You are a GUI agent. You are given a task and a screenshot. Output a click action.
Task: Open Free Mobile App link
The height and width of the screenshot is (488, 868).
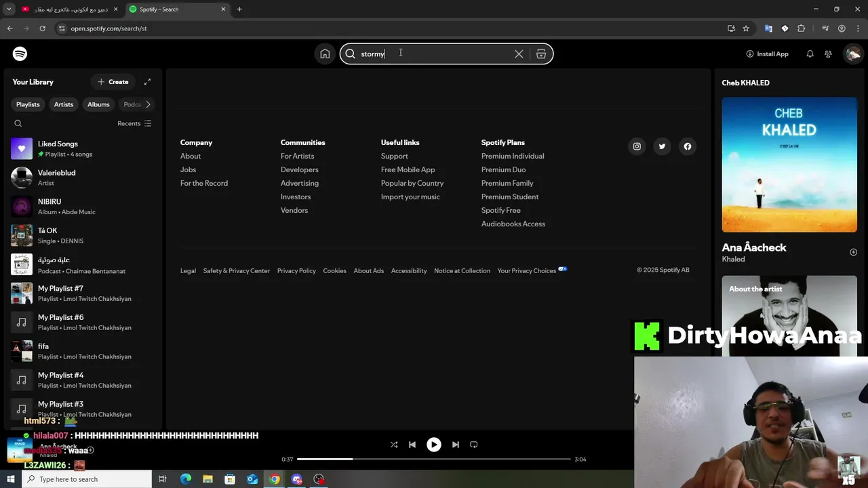(x=408, y=169)
